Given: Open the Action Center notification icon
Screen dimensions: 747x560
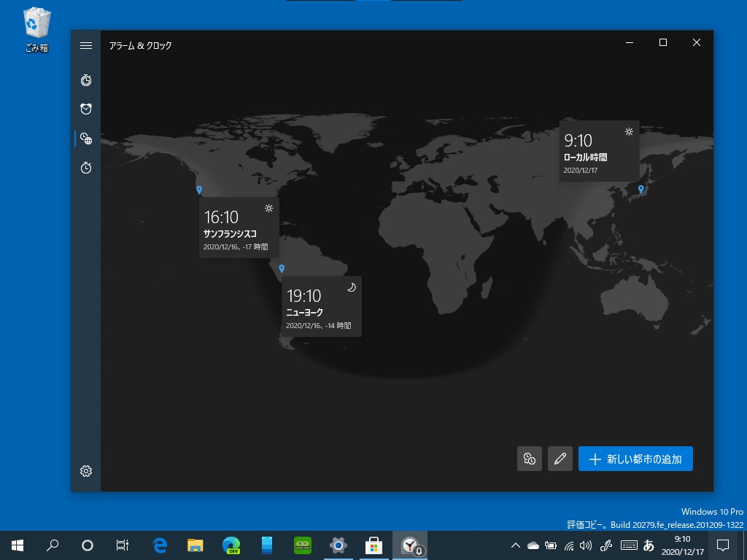Looking at the screenshot, I should pyautogui.click(x=723, y=545).
